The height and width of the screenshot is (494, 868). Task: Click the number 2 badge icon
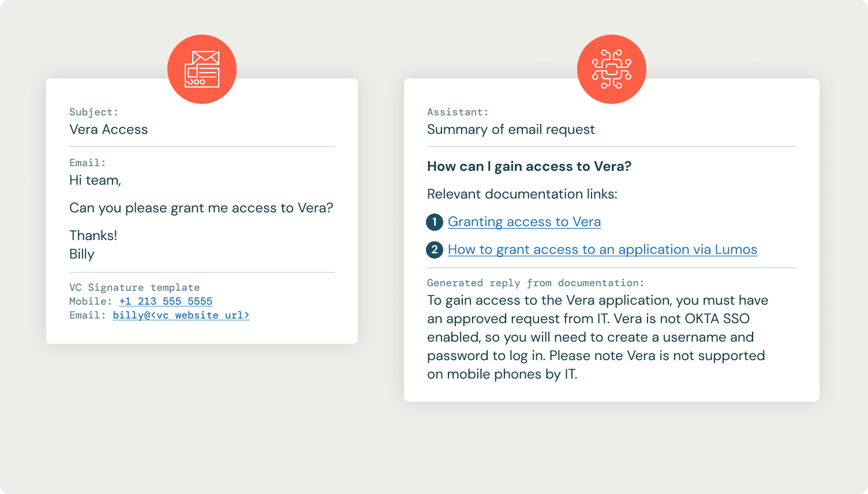click(x=435, y=250)
